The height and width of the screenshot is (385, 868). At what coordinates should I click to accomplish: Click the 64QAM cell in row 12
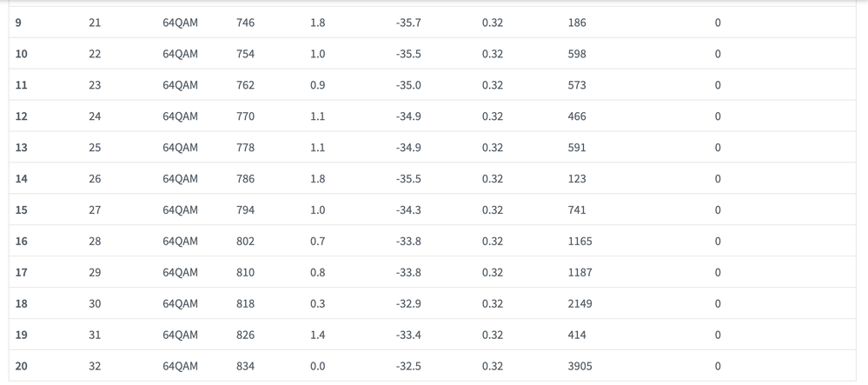click(180, 116)
